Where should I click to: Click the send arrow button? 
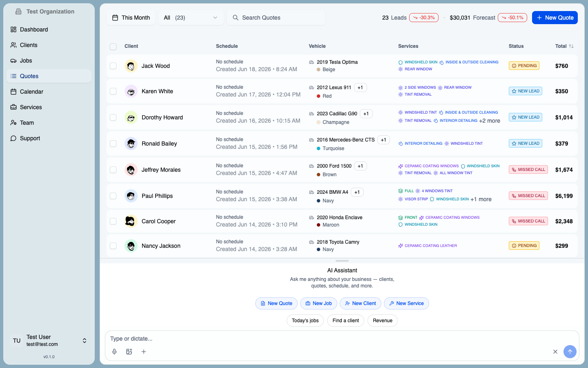tap(570, 352)
